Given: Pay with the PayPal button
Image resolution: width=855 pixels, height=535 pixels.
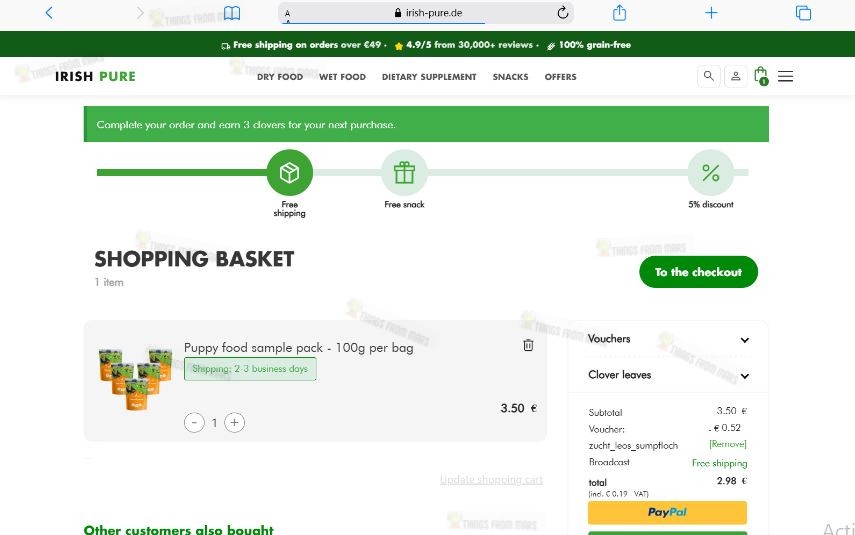Looking at the screenshot, I should 667,512.
